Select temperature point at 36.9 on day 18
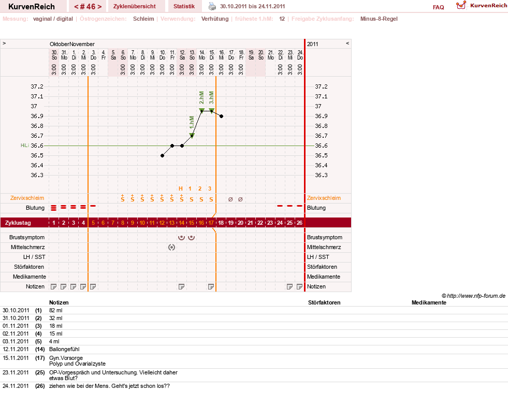The width and height of the screenshot is (508, 420). pyautogui.click(x=221, y=116)
